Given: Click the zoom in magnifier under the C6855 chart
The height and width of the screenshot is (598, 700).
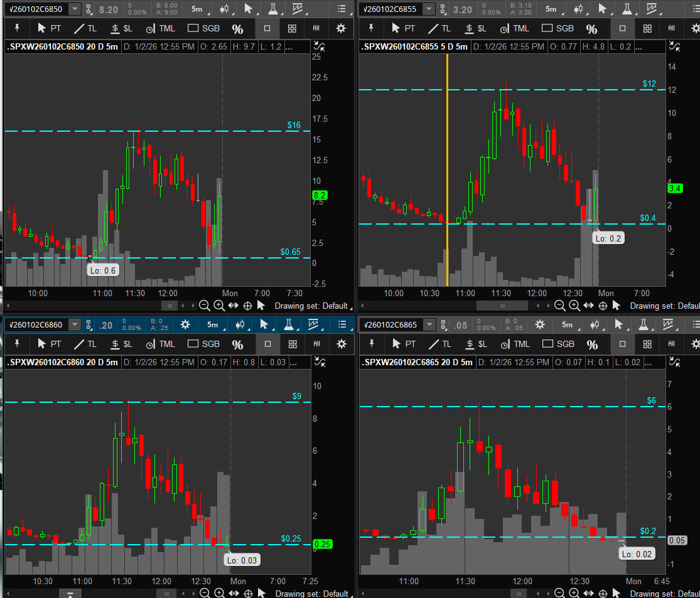Looking at the screenshot, I should [574, 306].
